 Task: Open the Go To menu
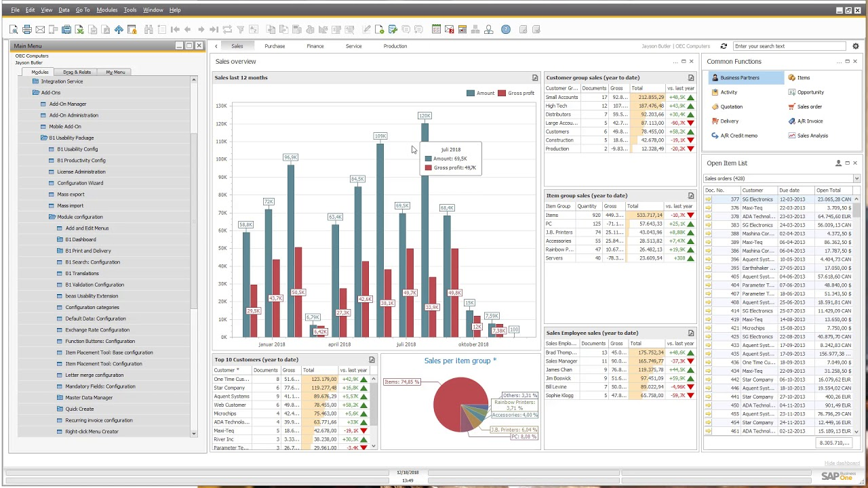(83, 10)
